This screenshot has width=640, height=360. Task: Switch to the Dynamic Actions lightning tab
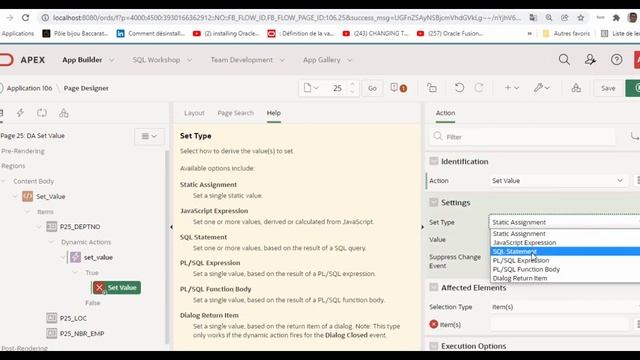(20, 113)
